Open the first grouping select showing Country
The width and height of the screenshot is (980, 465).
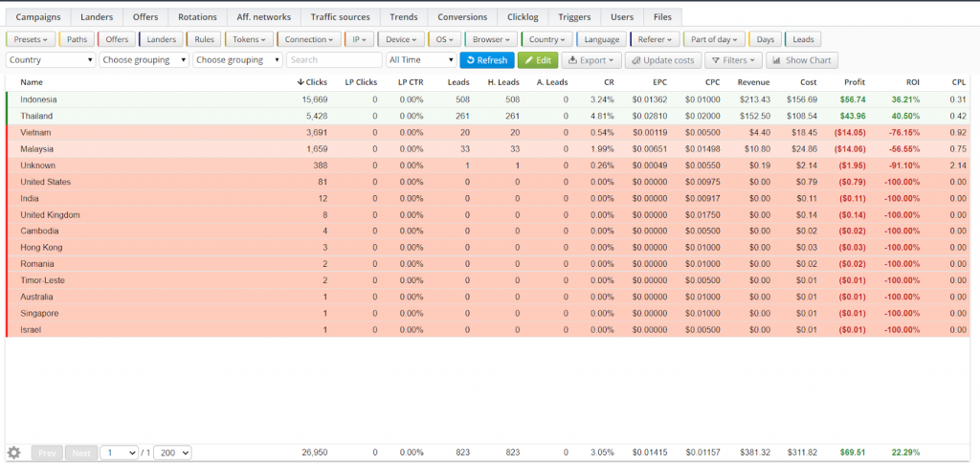pyautogui.click(x=51, y=60)
